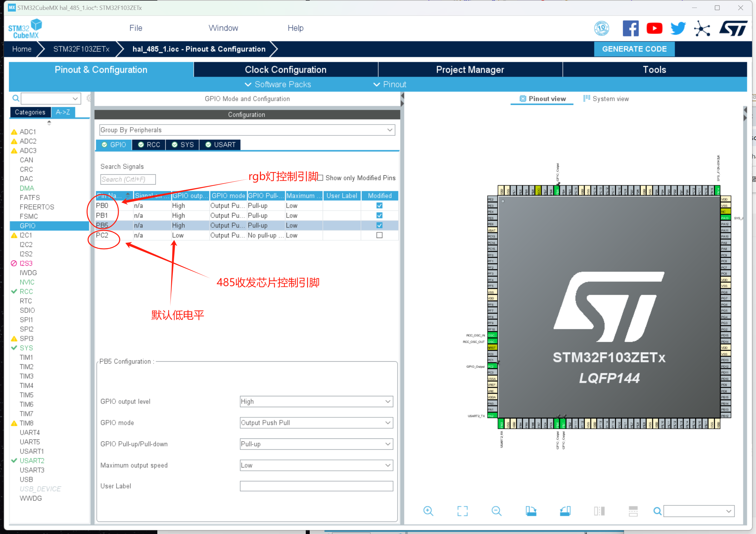Enable Show only Modified Pins

point(320,178)
